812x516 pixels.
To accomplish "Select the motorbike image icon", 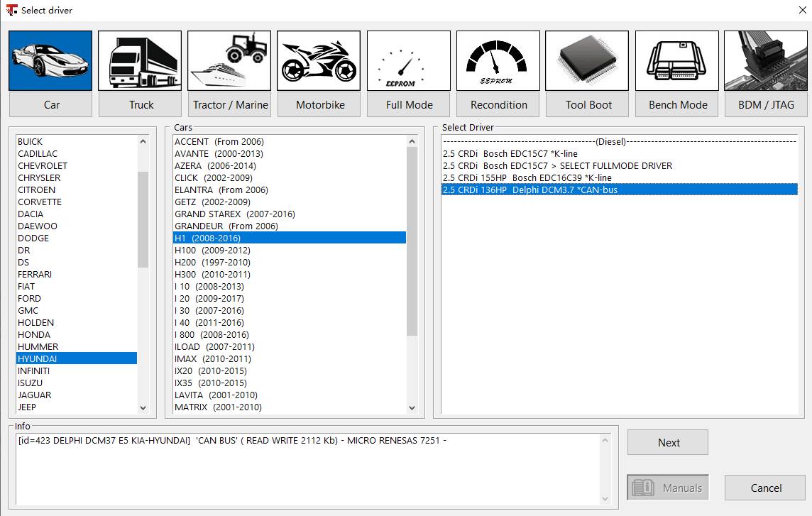I will click(x=319, y=60).
